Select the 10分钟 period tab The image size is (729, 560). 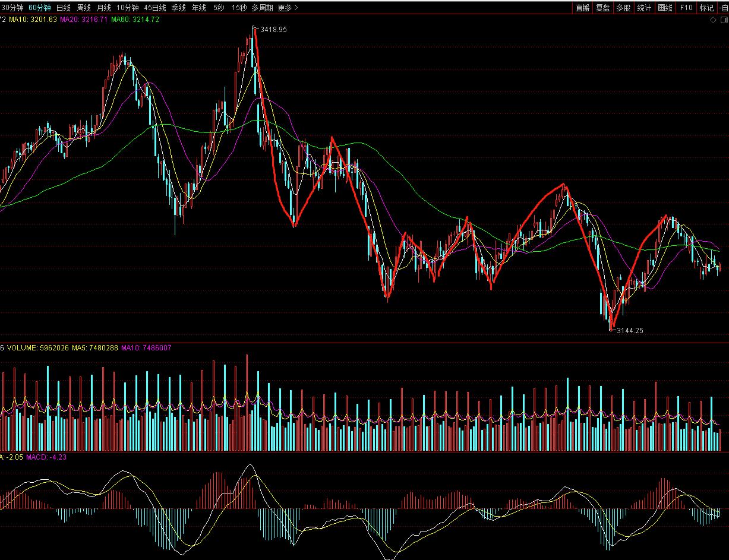coord(127,8)
